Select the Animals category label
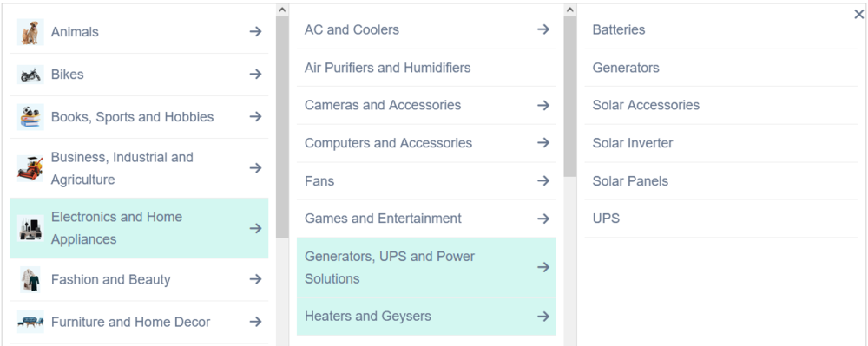The image size is (868, 346). pos(75,32)
